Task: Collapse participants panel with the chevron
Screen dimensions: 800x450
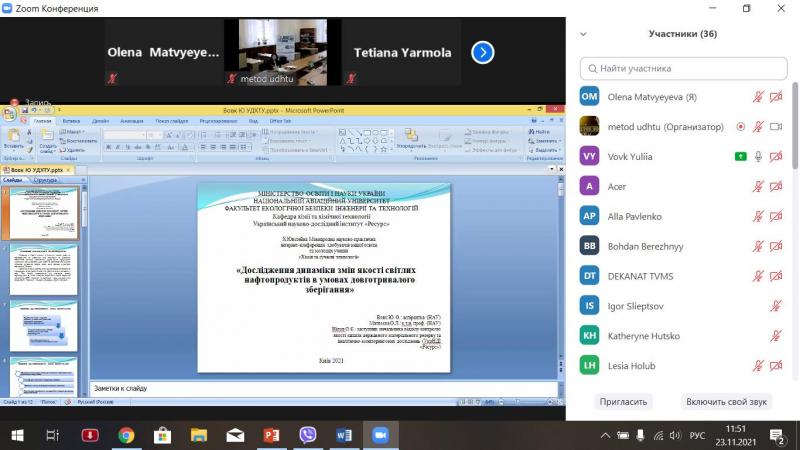Action: pyautogui.click(x=583, y=34)
